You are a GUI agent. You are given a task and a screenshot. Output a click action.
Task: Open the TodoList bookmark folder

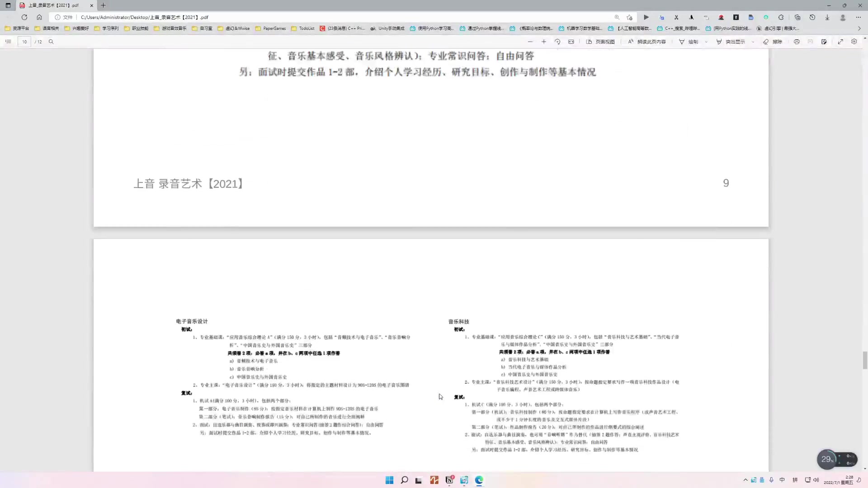point(303,28)
